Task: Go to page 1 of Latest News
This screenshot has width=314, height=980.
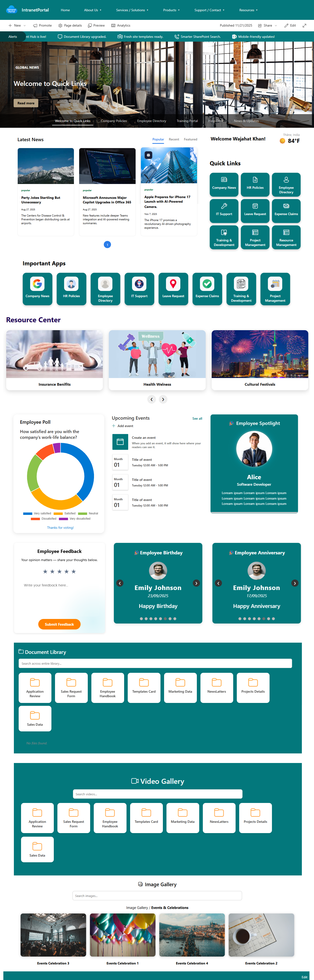Action: (x=107, y=245)
